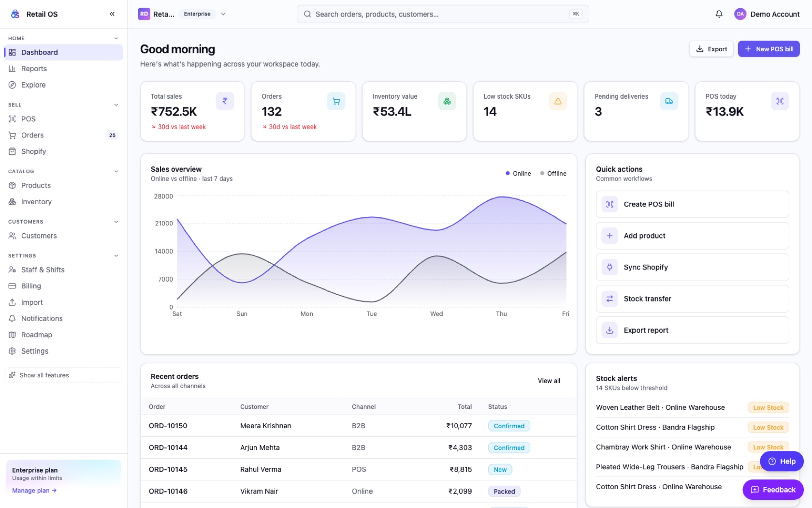Click the map icon next to Roadmap
The image size is (812, 508).
12,335
